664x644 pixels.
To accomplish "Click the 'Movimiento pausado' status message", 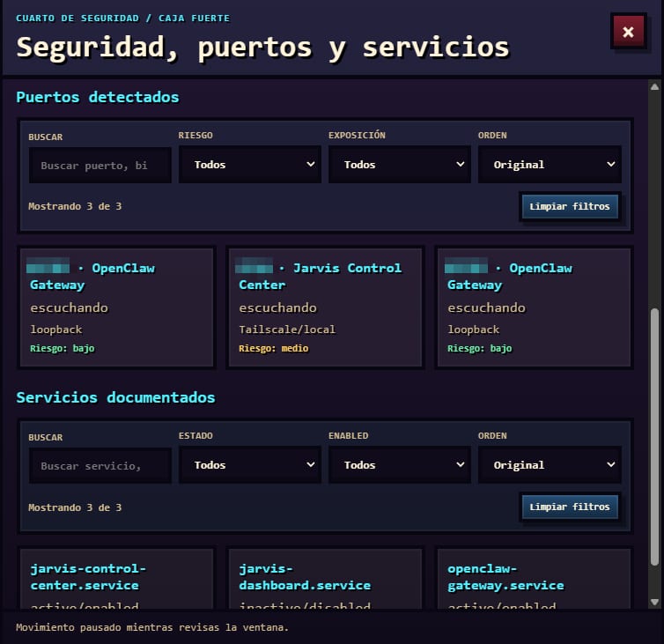I will 152,627.
